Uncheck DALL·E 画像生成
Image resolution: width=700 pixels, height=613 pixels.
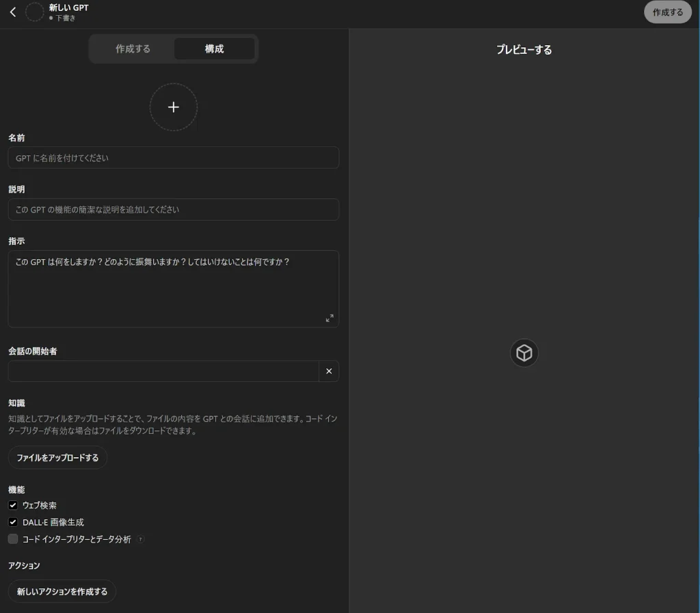(x=13, y=522)
